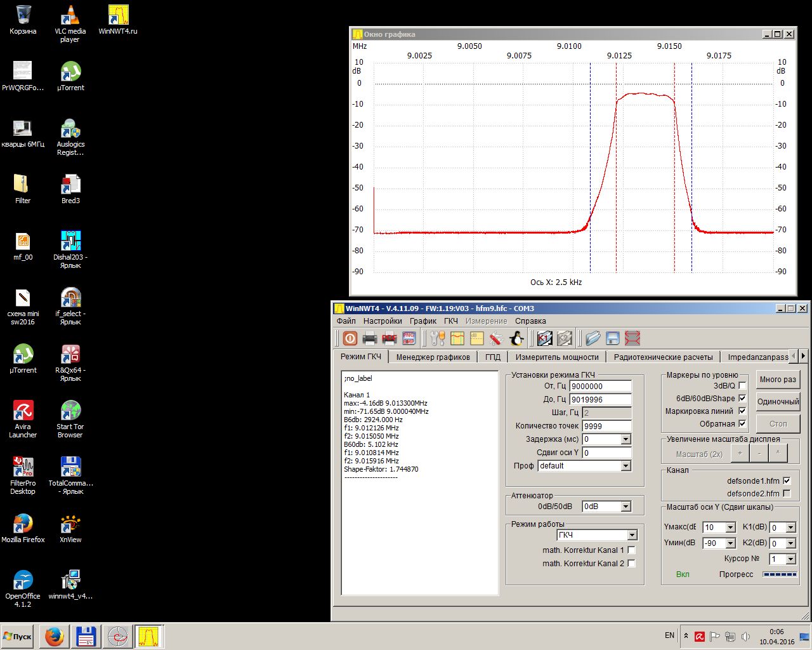Screen dimensions: 812x650
Task: Open the Настройки menu
Action: pos(383,321)
